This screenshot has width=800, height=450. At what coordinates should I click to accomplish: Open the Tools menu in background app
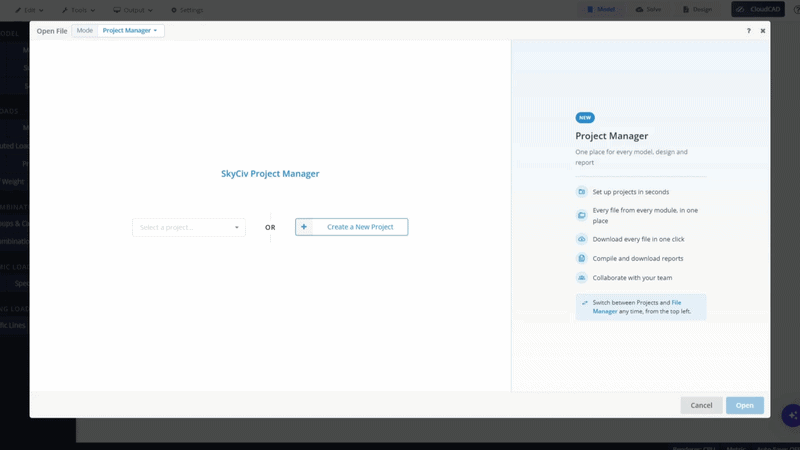coord(78,10)
